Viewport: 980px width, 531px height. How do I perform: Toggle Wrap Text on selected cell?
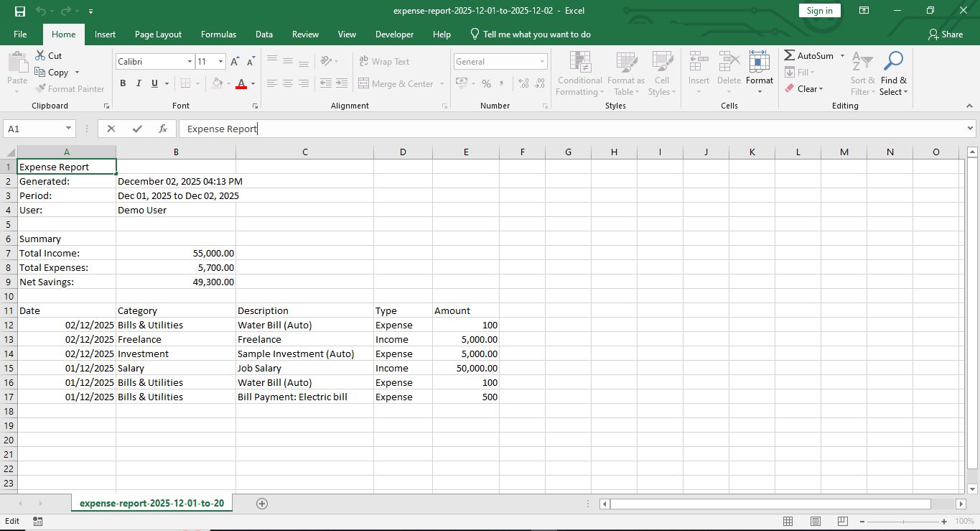click(383, 62)
